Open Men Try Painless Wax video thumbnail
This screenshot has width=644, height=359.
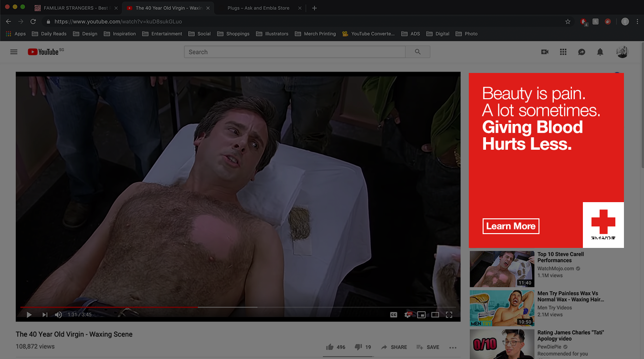coord(502,308)
